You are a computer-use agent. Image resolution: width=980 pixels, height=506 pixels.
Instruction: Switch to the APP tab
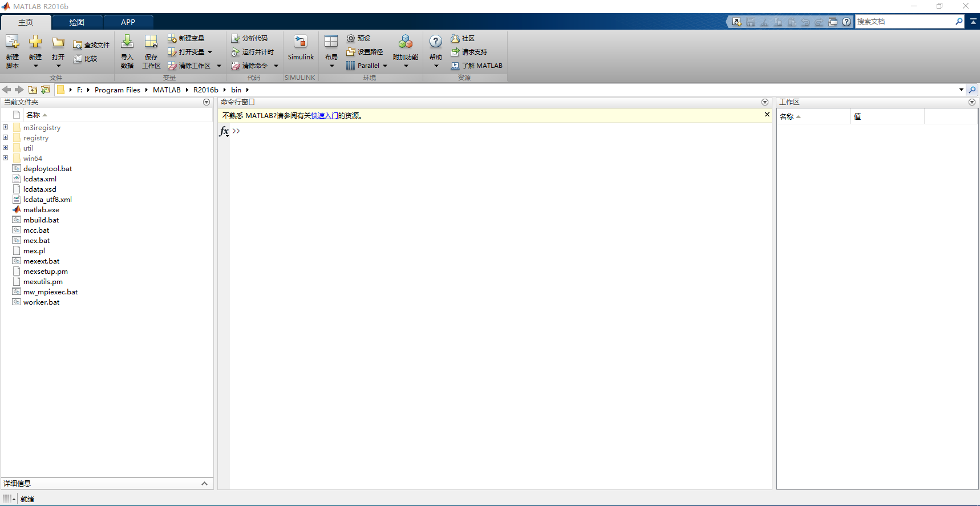click(x=128, y=22)
